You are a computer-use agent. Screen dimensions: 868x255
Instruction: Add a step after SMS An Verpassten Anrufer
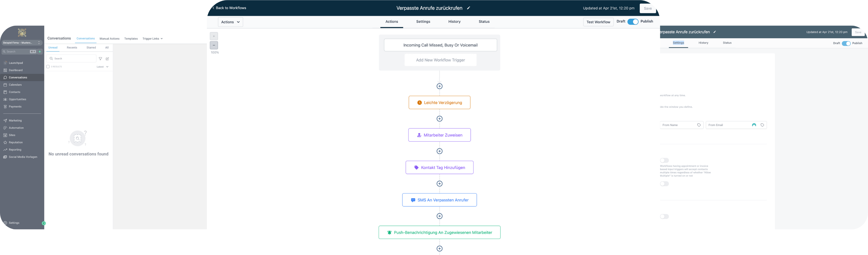[x=439, y=216]
